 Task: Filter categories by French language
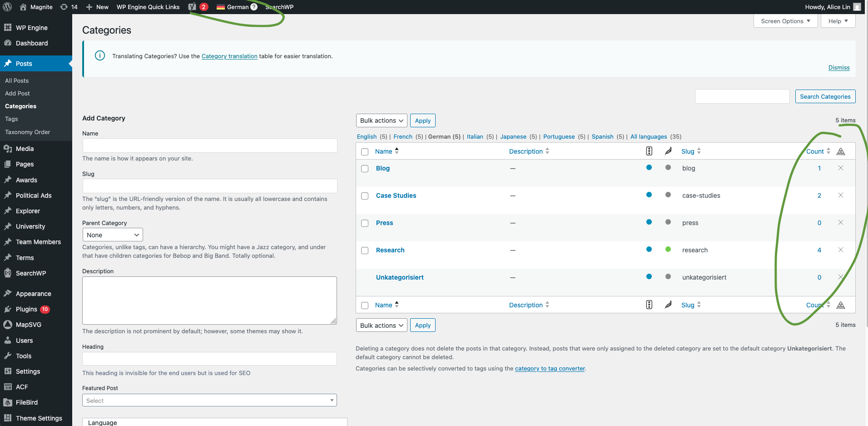tap(402, 136)
